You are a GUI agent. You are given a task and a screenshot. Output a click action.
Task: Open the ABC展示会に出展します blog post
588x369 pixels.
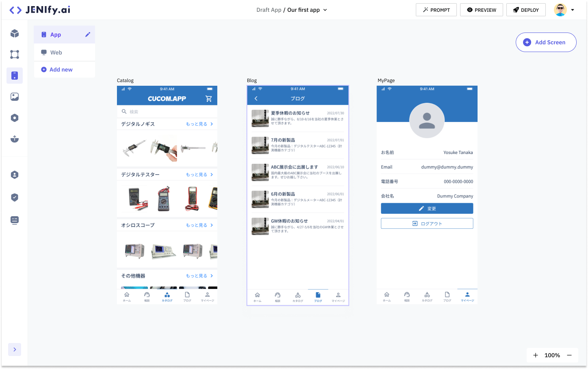coord(298,172)
